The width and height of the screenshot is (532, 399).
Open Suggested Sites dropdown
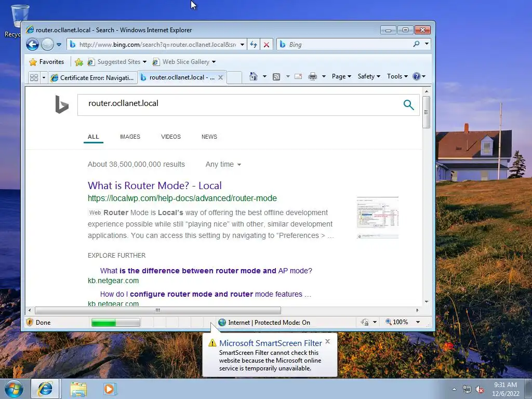point(117,62)
